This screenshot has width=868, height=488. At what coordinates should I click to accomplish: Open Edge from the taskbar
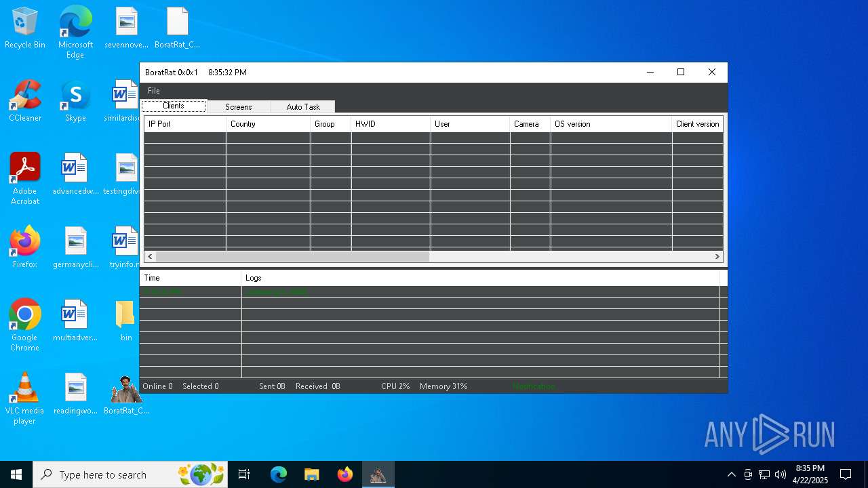(x=279, y=474)
